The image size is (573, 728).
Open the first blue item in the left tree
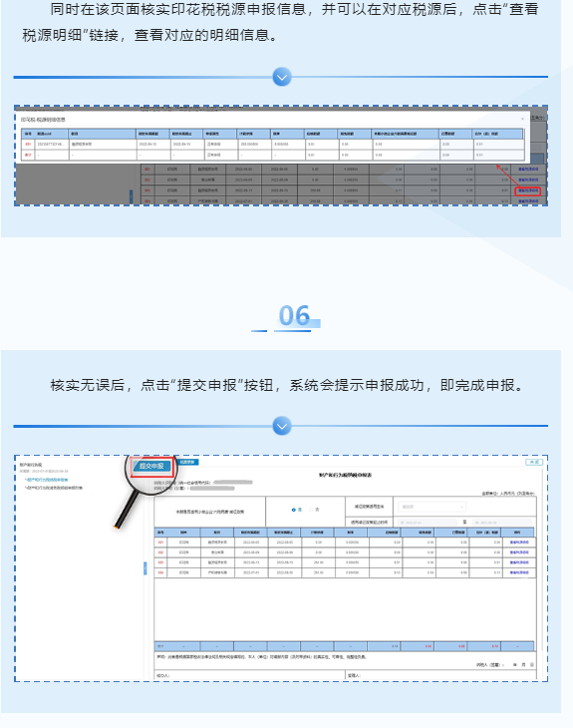(47, 480)
